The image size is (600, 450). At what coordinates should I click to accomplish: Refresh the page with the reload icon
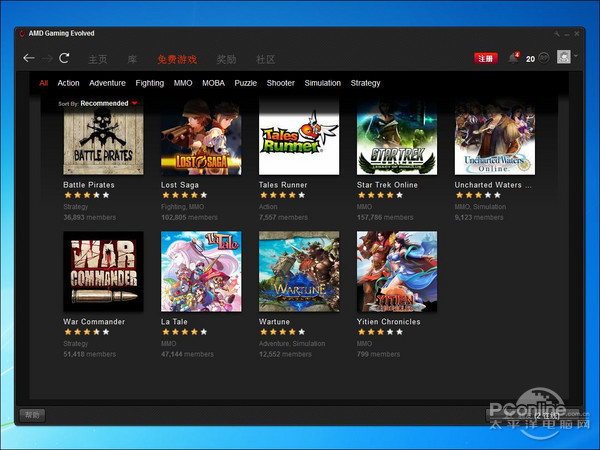[x=65, y=59]
